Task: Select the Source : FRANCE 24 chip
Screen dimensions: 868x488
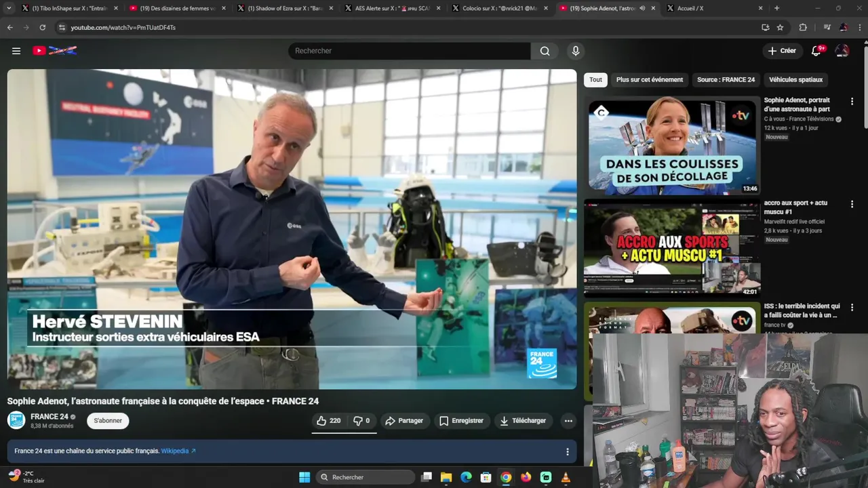Action: [x=726, y=80]
